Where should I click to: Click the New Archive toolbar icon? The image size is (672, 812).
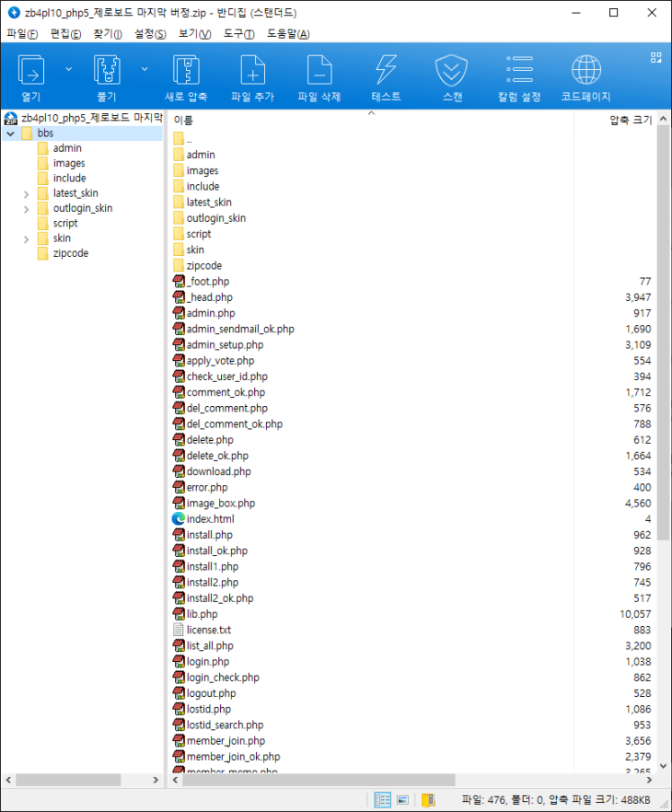point(186,69)
